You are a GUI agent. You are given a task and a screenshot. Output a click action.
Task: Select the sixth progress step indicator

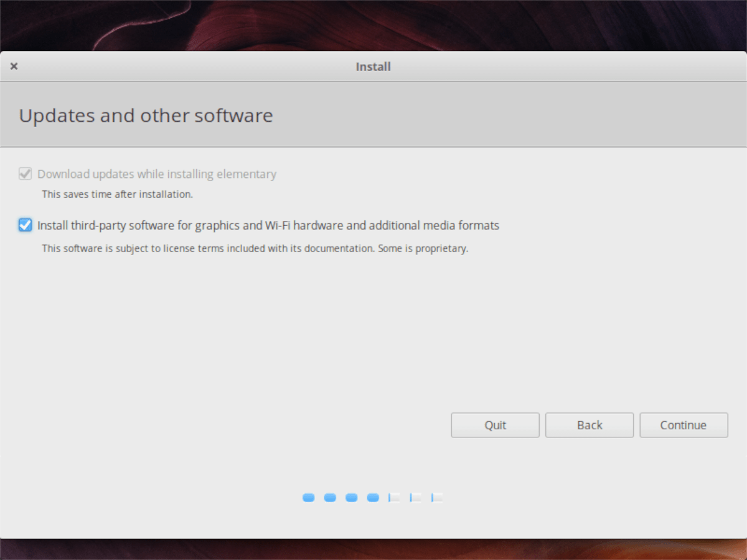(x=416, y=498)
